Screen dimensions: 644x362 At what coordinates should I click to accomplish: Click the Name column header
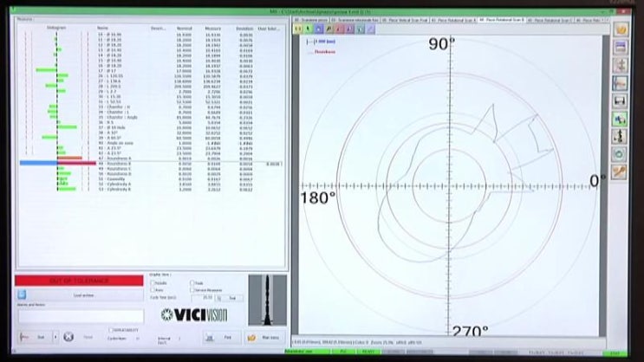[x=102, y=29]
